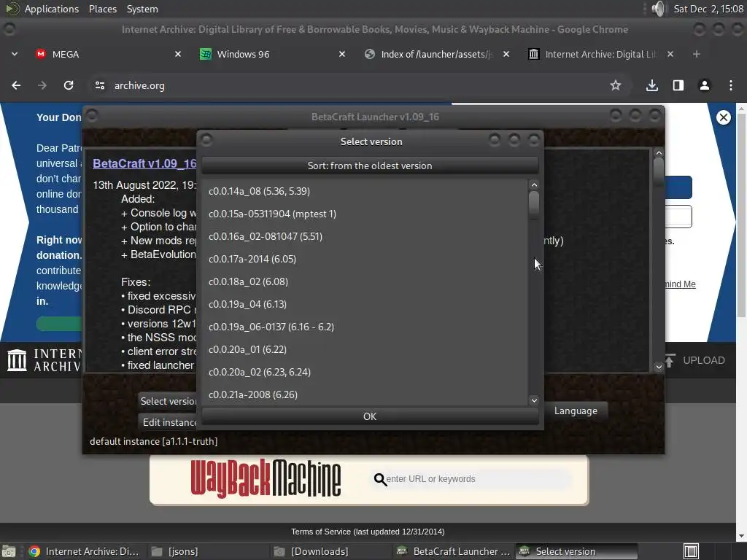Click the Wayback Machine logo
747x560 pixels.
(266, 479)
